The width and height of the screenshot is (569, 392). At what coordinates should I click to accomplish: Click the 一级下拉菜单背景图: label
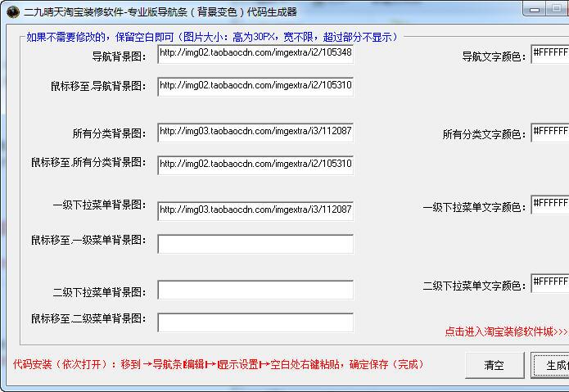99,205
